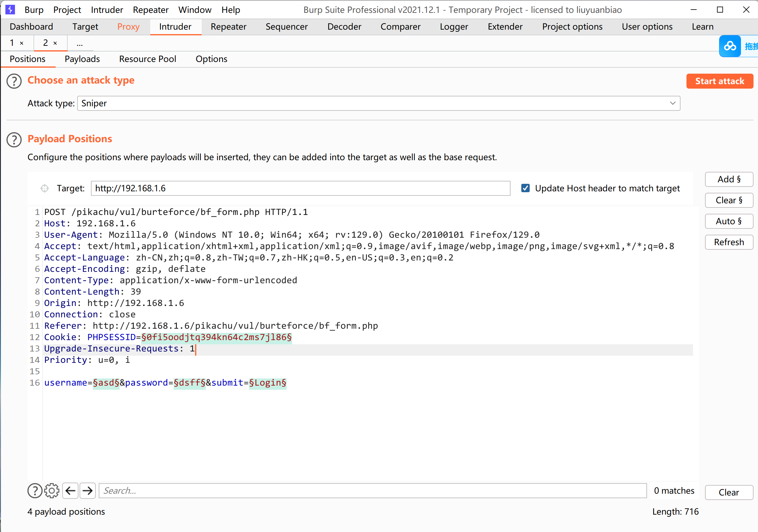Open the Repeater main tab
The height and width of the screenshot is (532, 758).
point(228,27)
